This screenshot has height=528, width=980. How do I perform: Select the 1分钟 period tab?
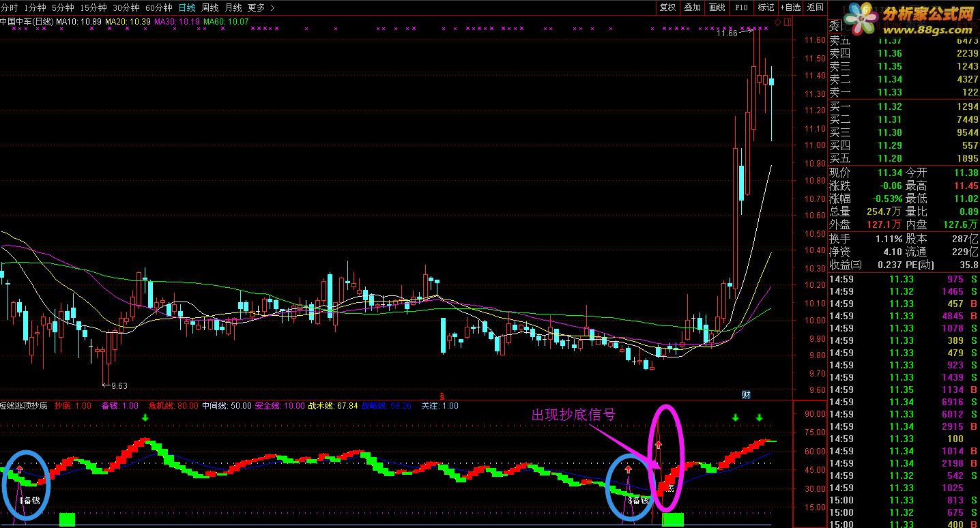tap(35, 8)
